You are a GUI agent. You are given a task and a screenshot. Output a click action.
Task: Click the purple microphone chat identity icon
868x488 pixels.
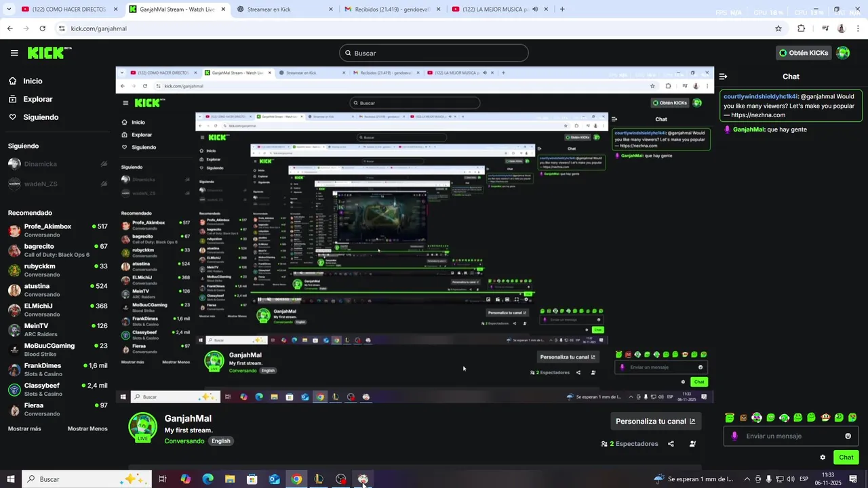pyautogui.click(x=734, y=436)
